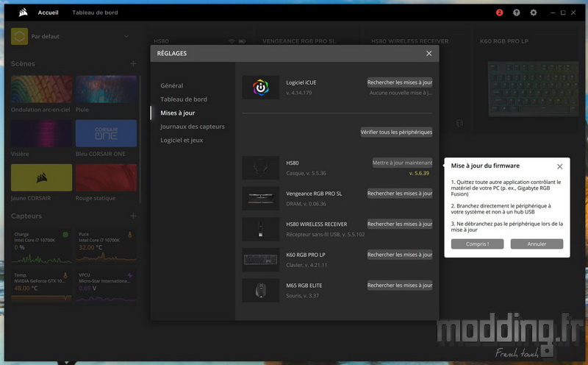588x365 pixels.
Task: Select Logiciel et jeux in sidebar
Action: [182, 140]
